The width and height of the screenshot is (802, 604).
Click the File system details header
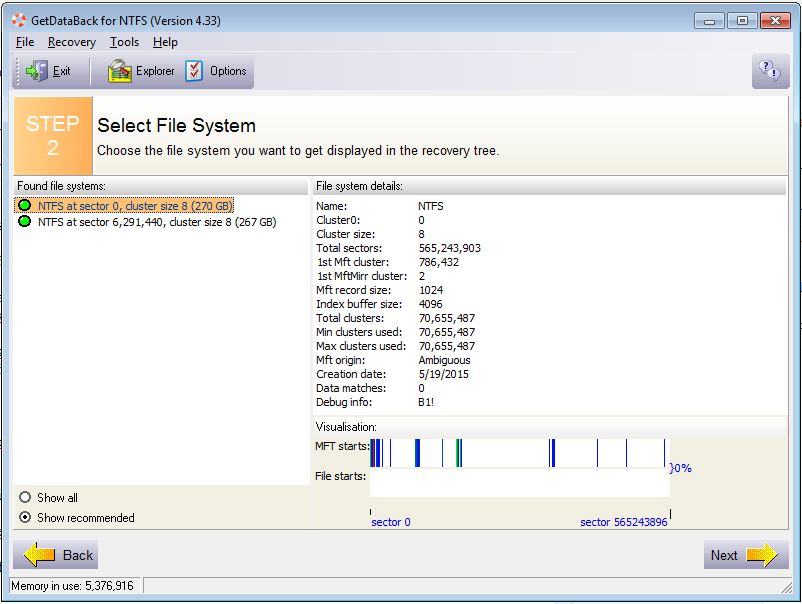pos(549,186)
